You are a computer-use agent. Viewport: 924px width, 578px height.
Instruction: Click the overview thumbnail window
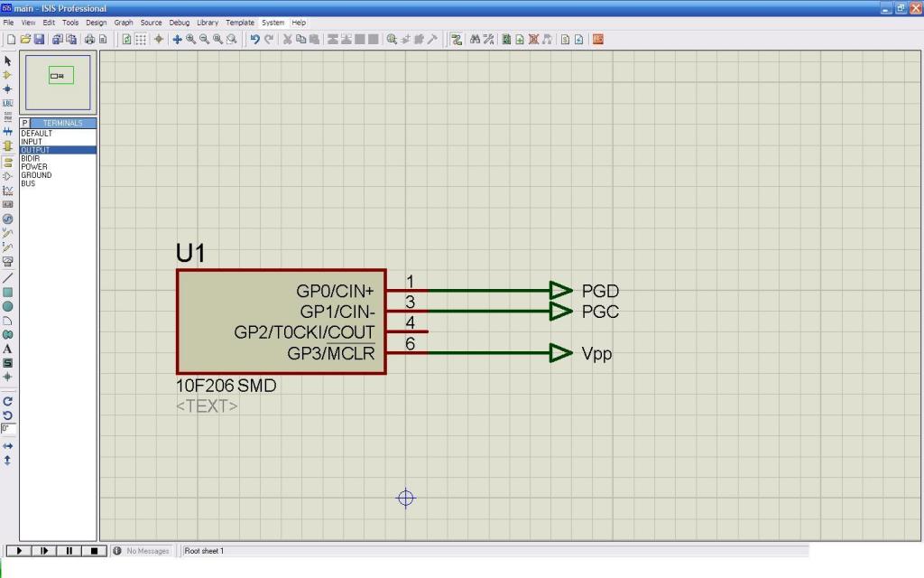(x=58, y=82)
